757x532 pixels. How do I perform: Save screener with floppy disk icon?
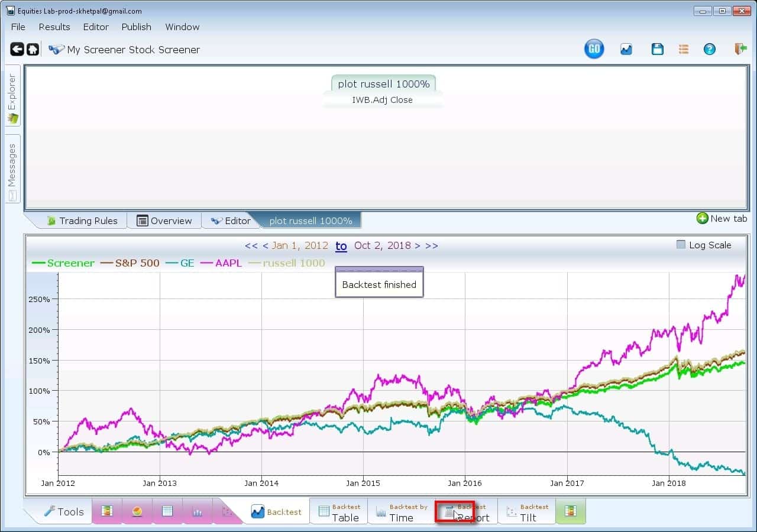[657, 50]
